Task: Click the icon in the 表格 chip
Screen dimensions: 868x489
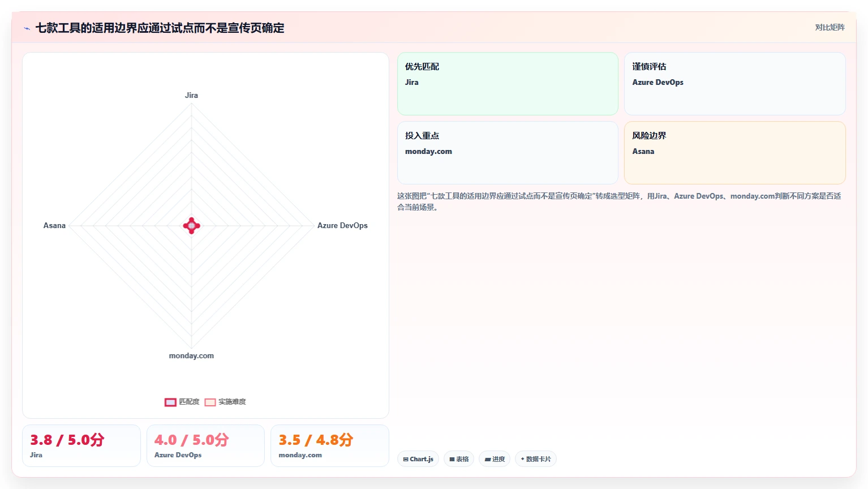Action: pos(452,460)
